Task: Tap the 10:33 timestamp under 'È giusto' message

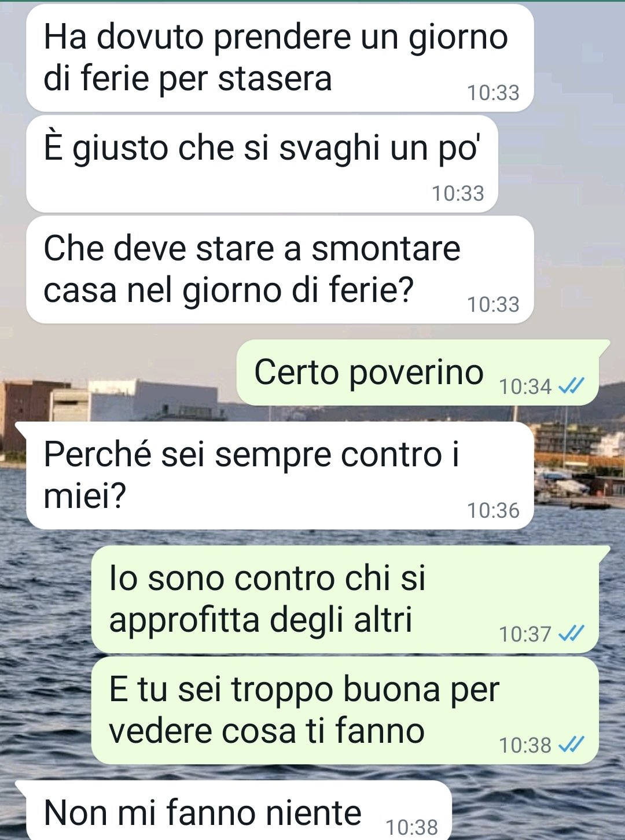Action: (x=458, y=193)
